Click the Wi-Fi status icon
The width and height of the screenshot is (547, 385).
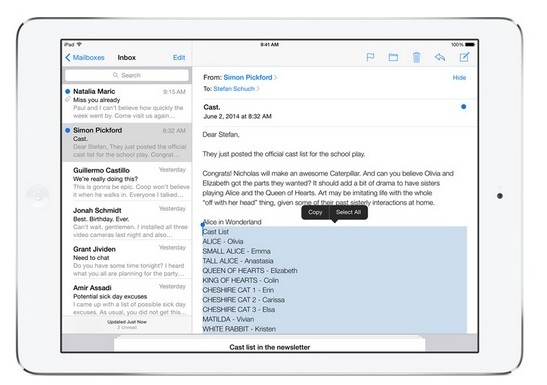point(79,45)
